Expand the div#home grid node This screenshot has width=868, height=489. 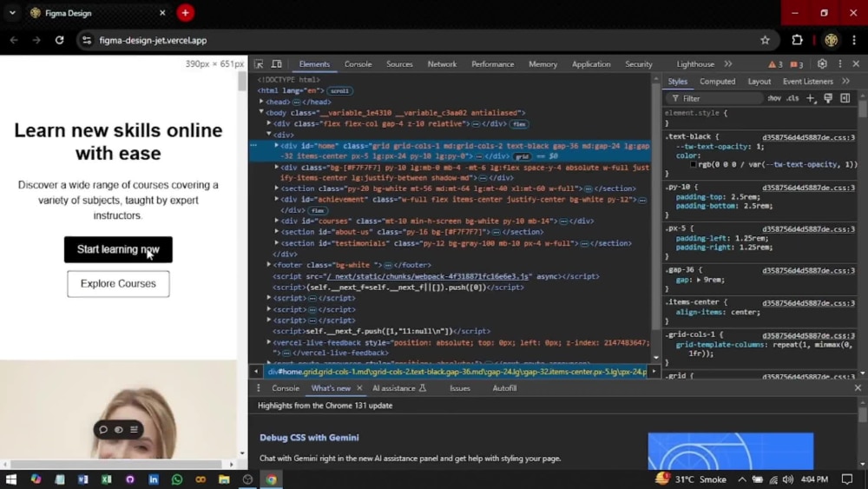coord(276,146)
